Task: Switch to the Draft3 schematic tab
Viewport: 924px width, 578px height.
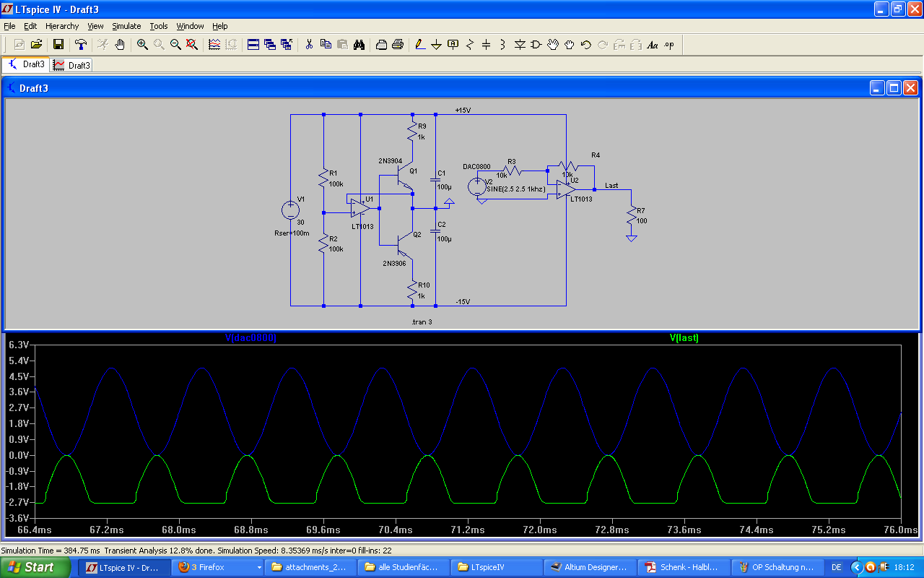Action: [26, 64]
